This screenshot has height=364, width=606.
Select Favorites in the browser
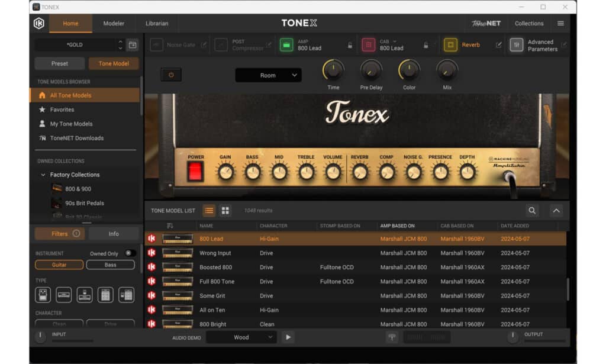pos(85,109)
